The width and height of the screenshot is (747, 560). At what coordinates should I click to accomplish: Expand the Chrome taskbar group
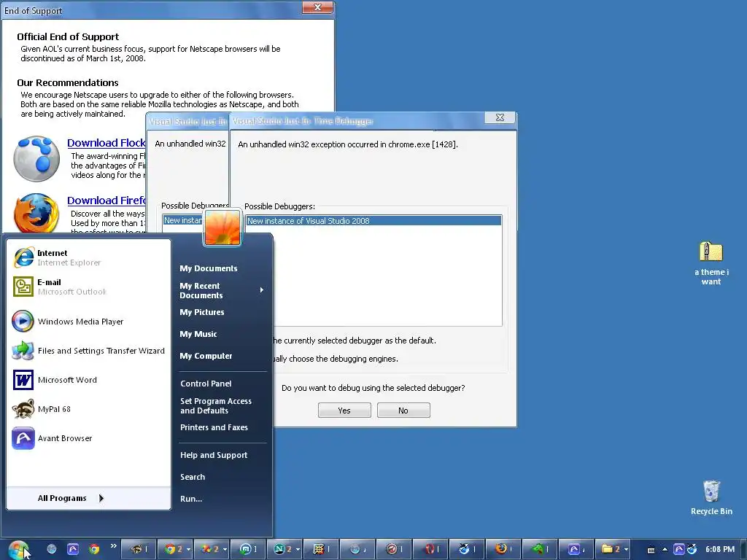[x=188, y=550]
